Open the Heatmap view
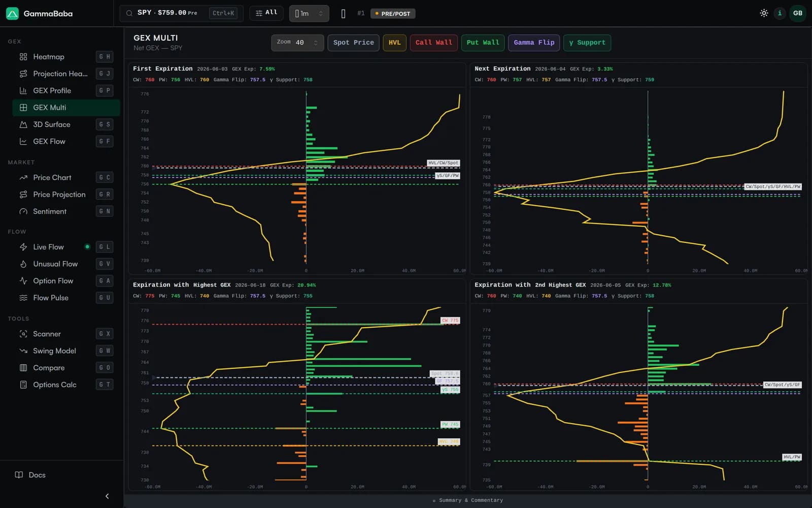This screenshot has width=812, height=508. coord(66,57)
